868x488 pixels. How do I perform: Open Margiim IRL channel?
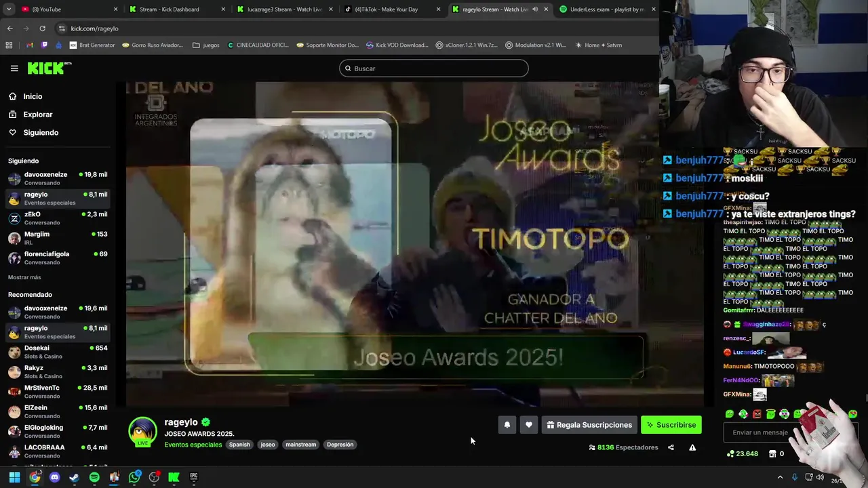click(x=58, y=238)
